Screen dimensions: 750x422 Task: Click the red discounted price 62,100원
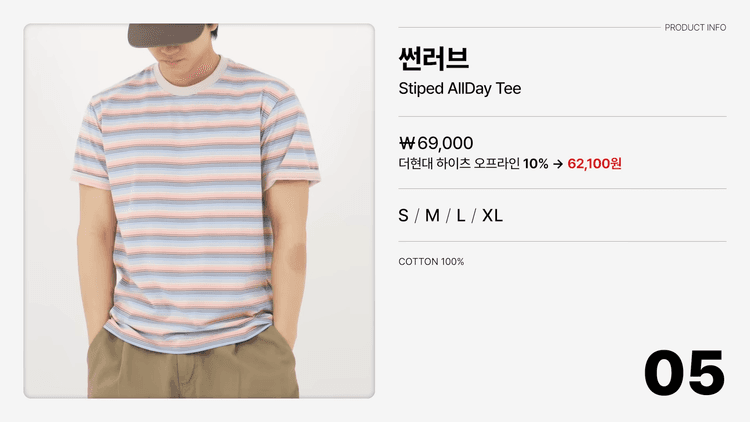point(594,164)
